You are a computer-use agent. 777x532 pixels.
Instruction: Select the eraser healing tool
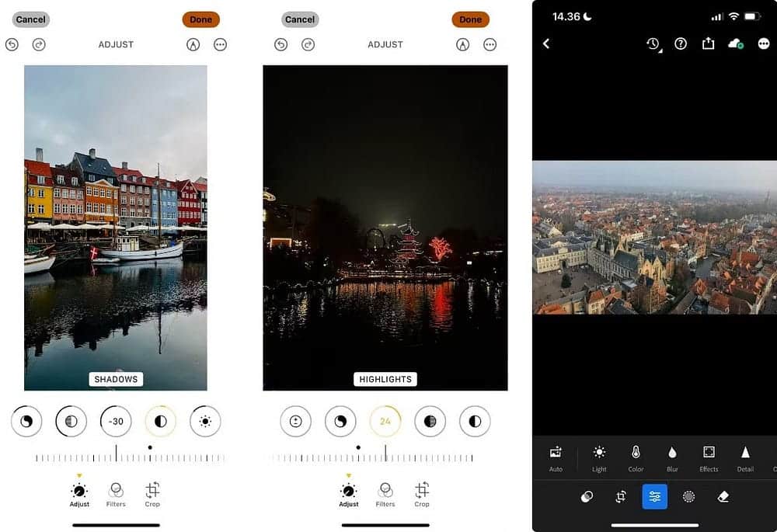click(723, 497)
